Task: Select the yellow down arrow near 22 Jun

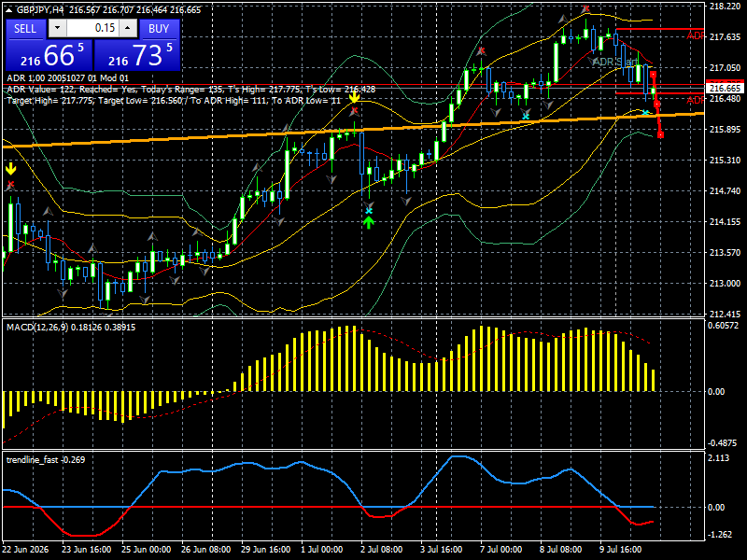Action: (x=10, y=169)
